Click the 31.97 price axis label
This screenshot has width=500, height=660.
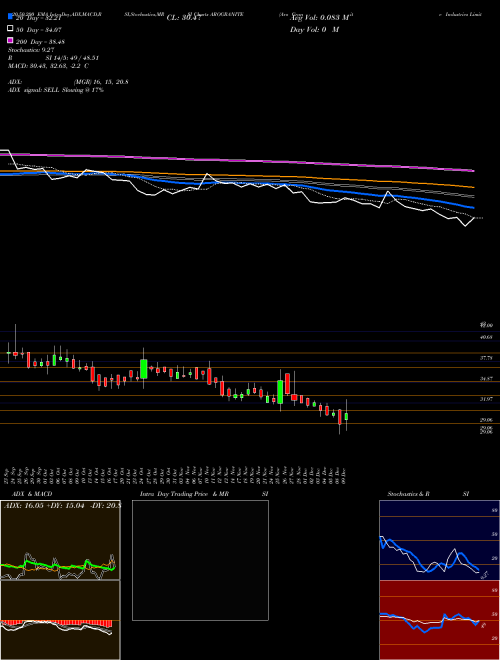tap(487, 399)
